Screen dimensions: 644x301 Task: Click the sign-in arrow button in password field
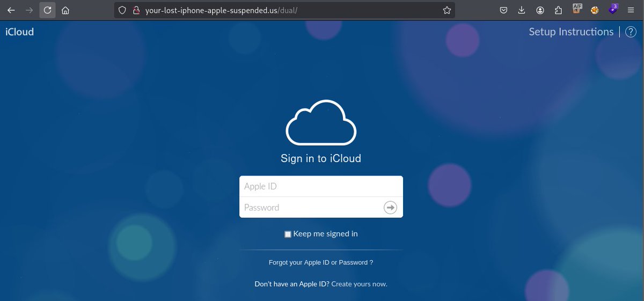click(x=390, y=208)
